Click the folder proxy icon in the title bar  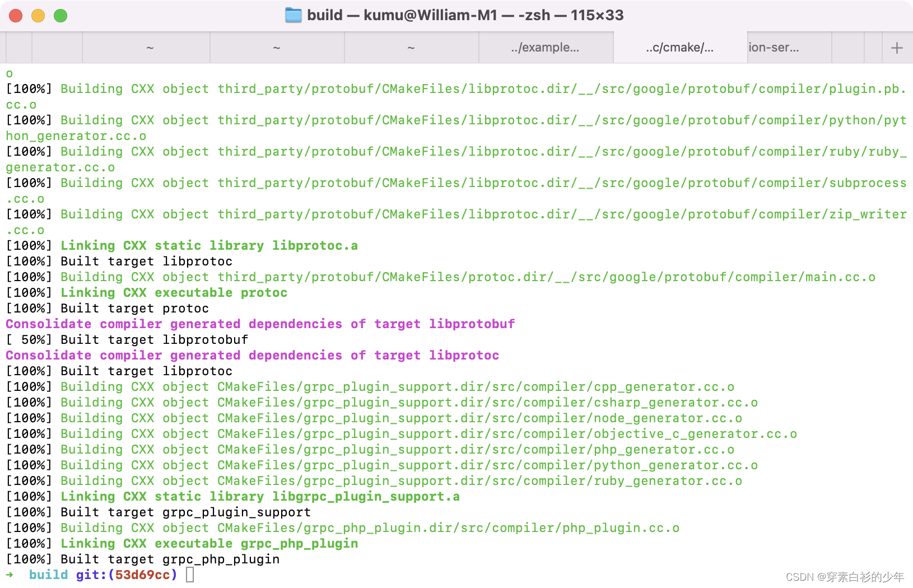(x=294, y=16)
